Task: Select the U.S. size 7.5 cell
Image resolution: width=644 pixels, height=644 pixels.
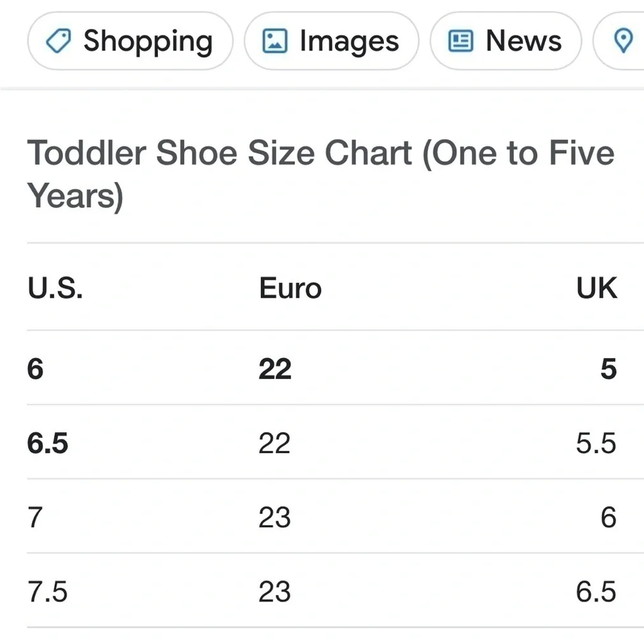Action: (x=48, y=592)
